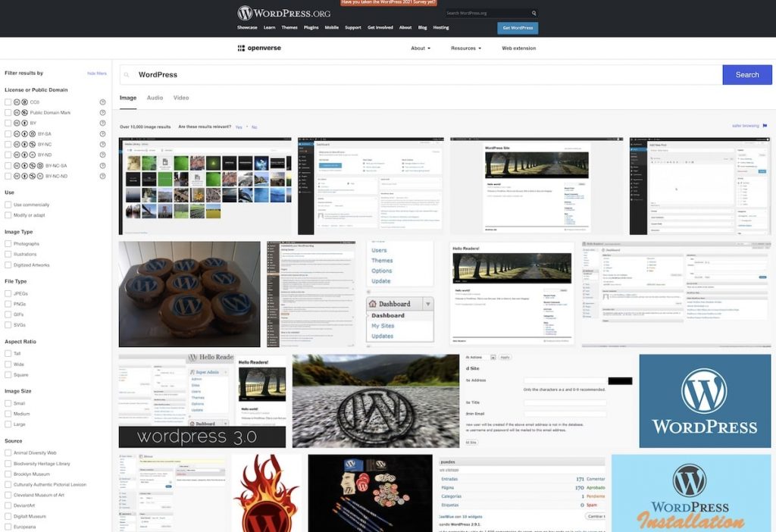Click the Web extension link
This screenshot has width=776, height=532.
(518, 49)
